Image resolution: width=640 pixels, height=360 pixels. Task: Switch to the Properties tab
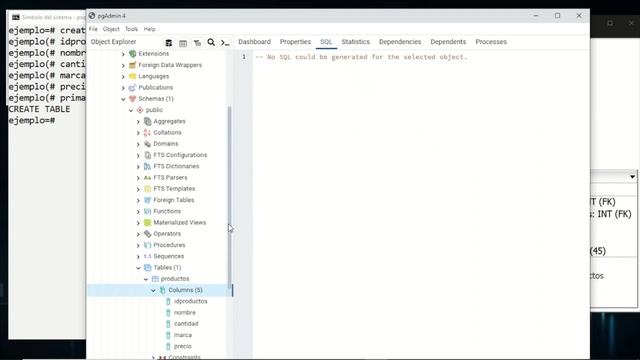click(295, 42)
